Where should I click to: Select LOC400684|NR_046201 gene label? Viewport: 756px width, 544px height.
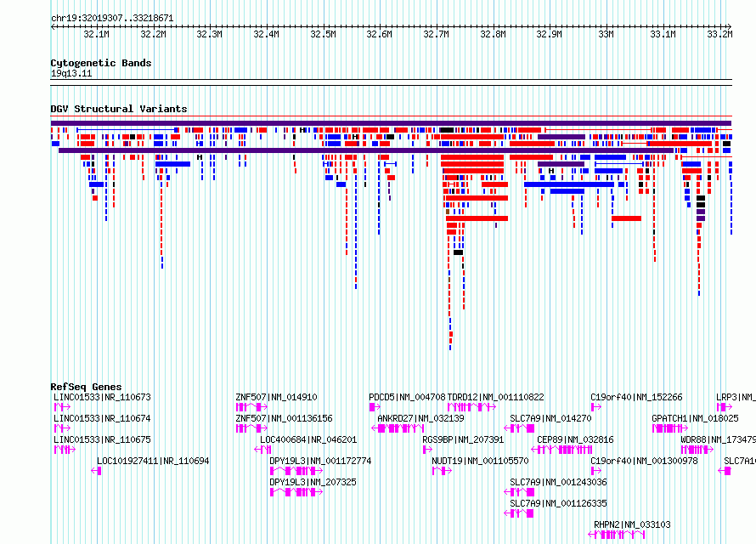[308, 439]
